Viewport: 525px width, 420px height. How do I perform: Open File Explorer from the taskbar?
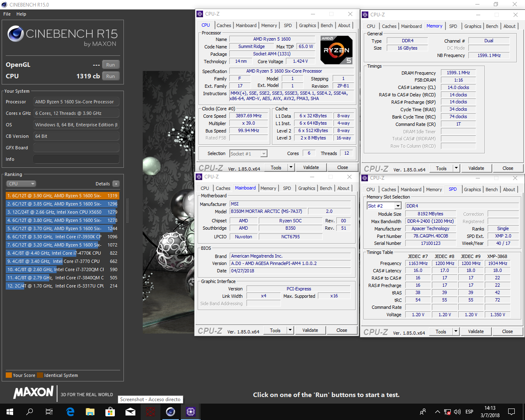[x=90, y=412]
